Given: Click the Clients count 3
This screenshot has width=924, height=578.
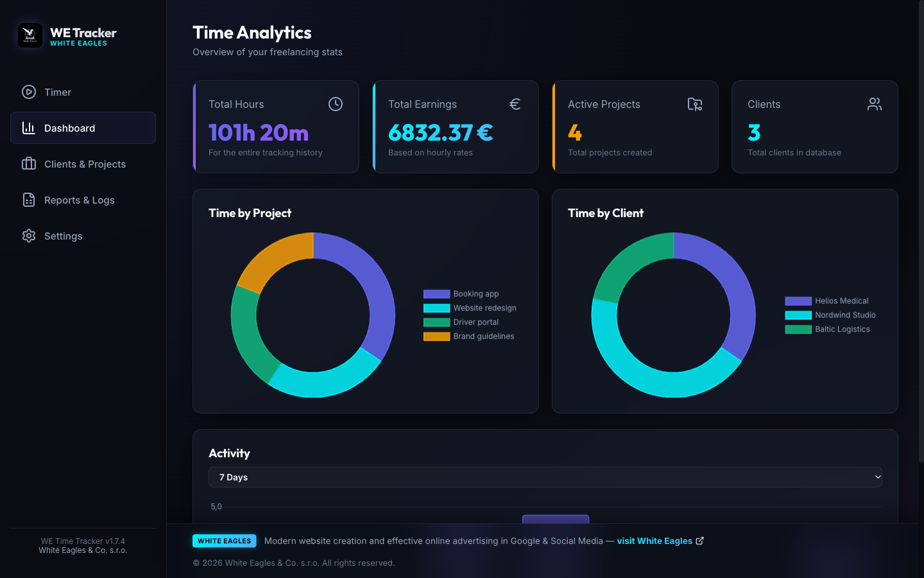Looking at the screenshot, I should click(754, 133).
